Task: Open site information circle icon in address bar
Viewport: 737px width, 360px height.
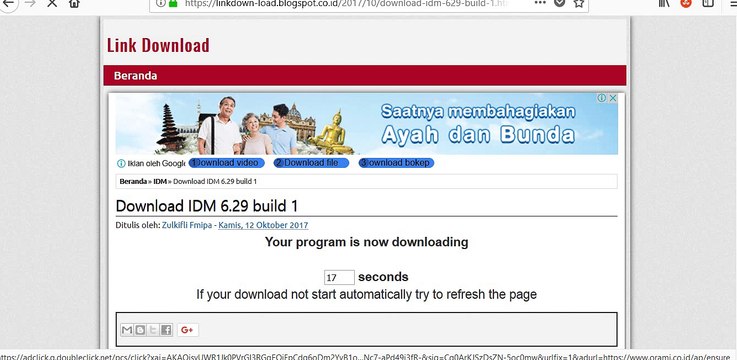Action: [161, 3]
